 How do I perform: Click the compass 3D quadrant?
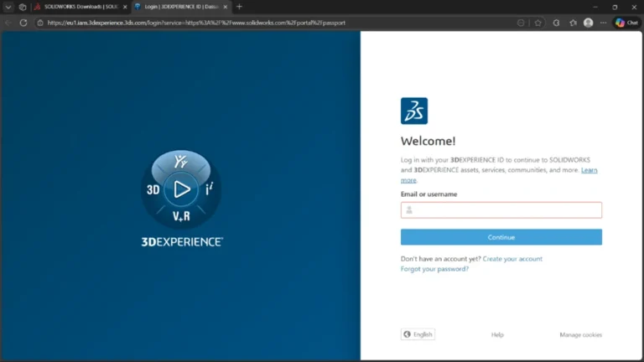[x=153, y=189]
